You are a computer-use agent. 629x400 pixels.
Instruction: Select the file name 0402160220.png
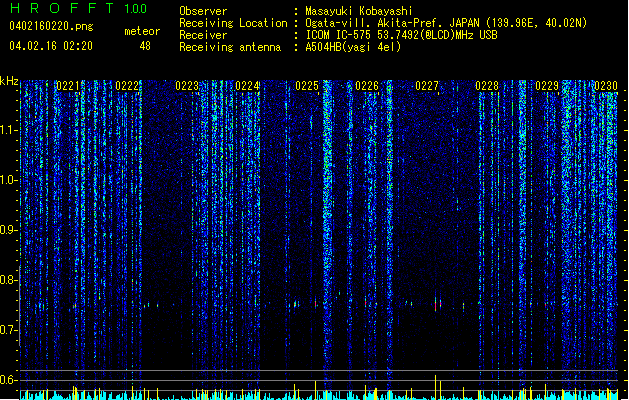51,26
